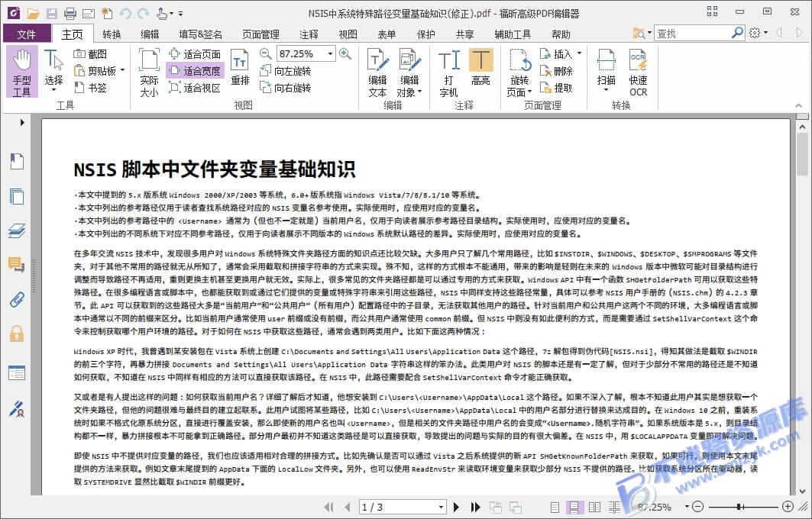This screenshot has width=812, height=519.
Task: Open 扫描 scan dropdown
Action: [x=606, y=90]
